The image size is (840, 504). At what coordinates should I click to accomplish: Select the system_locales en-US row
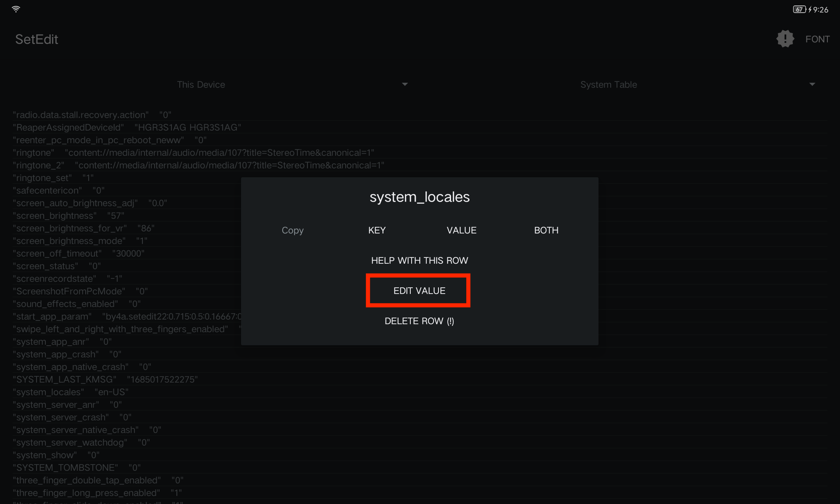click(71, 392)
